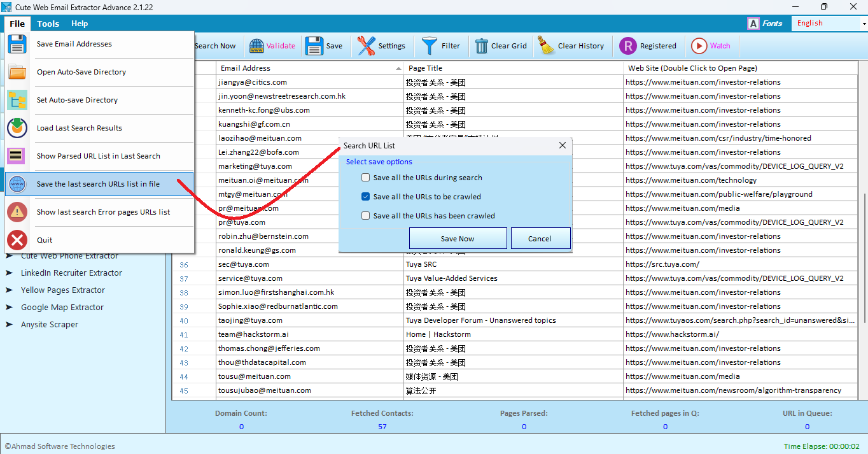The height and width of the screenshot is (454, 868).
Task: Click the red Quit icon
Action: click(17, 240)
